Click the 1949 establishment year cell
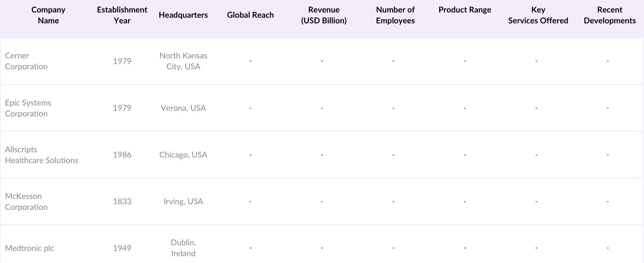This screenshot has width=644, height=263. 122,248
